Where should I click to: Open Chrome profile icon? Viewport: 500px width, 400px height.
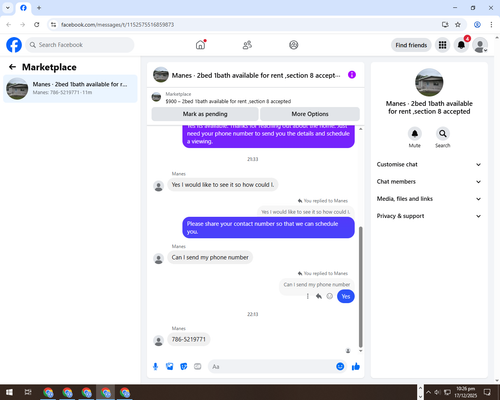477,25
